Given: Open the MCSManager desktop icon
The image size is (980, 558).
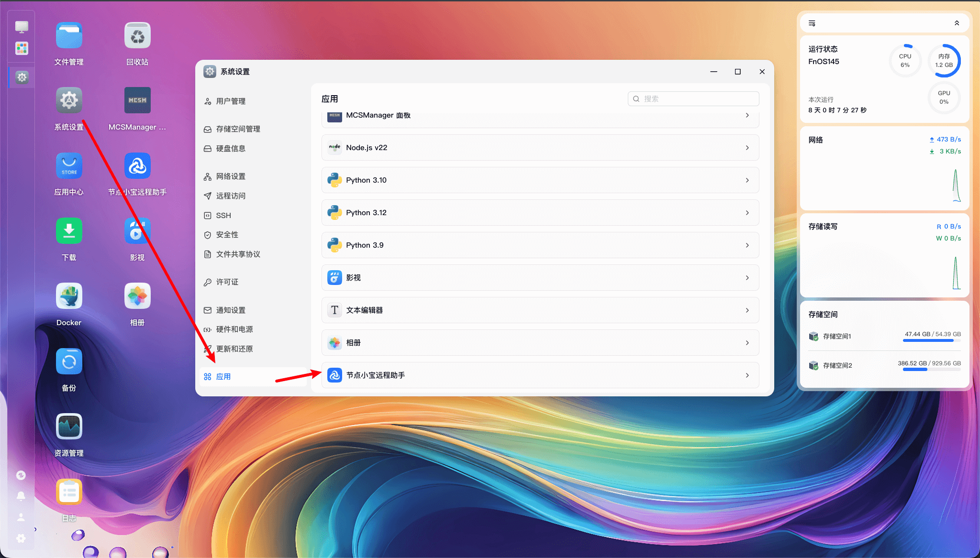Looking at the screenshot, I should point(137,100).
